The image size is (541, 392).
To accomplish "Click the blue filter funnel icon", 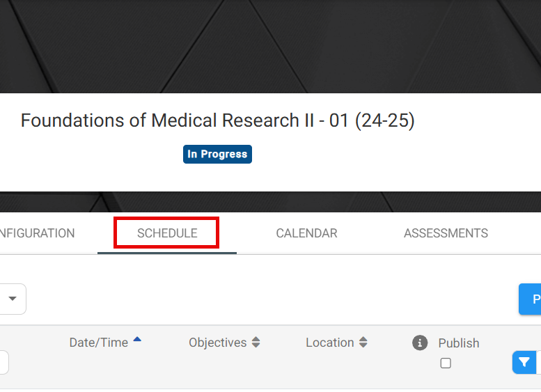I will tap(524, 362).
